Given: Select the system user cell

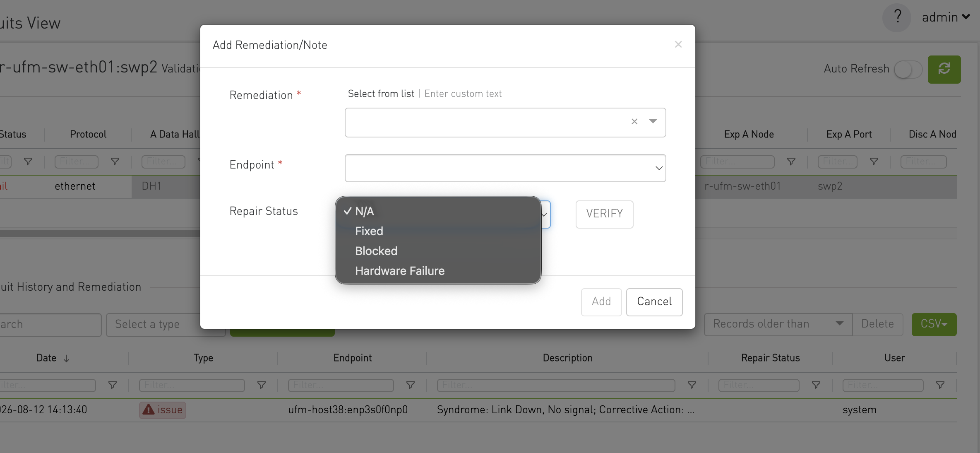Looking at the screenshot, I should [x=859, y=410].
